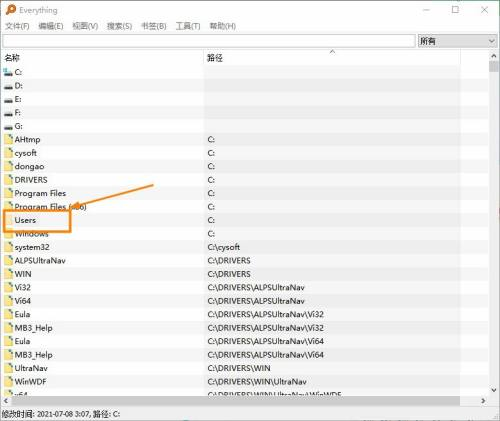500x421 pixels.
Task: Click the DRIVERS folder icon
Action: pyautogui.click(x=8, y=180)
